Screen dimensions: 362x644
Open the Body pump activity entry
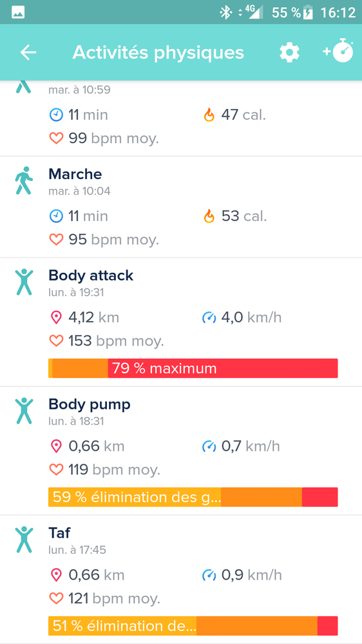181,451
